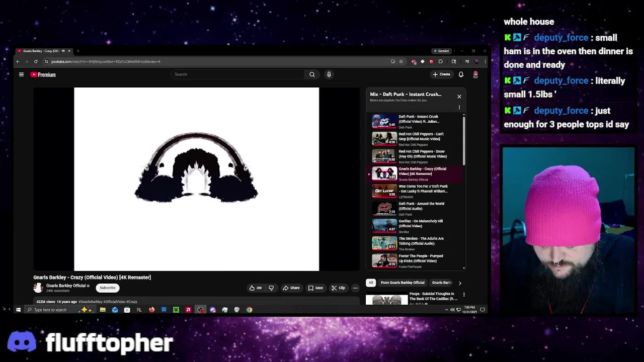
Task: Dislike the video with thumbs down
Action: [271, 288]
